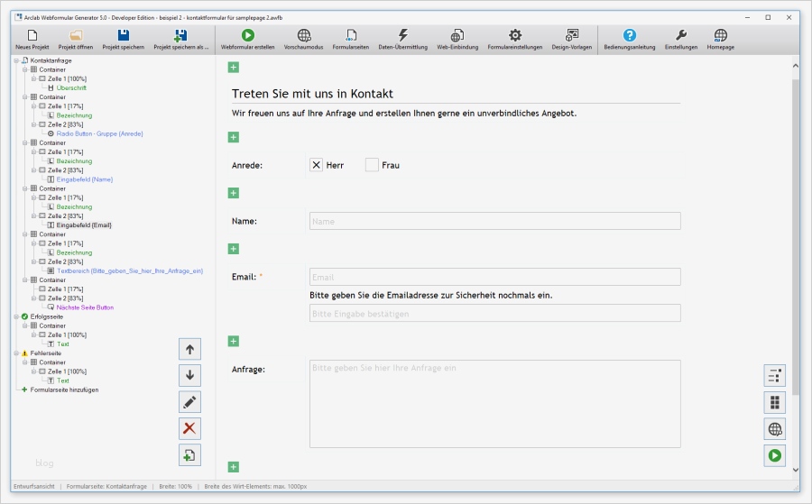Click into the Name input field
This screenshot has width=812, height=504.
click(x=494, y=221)
